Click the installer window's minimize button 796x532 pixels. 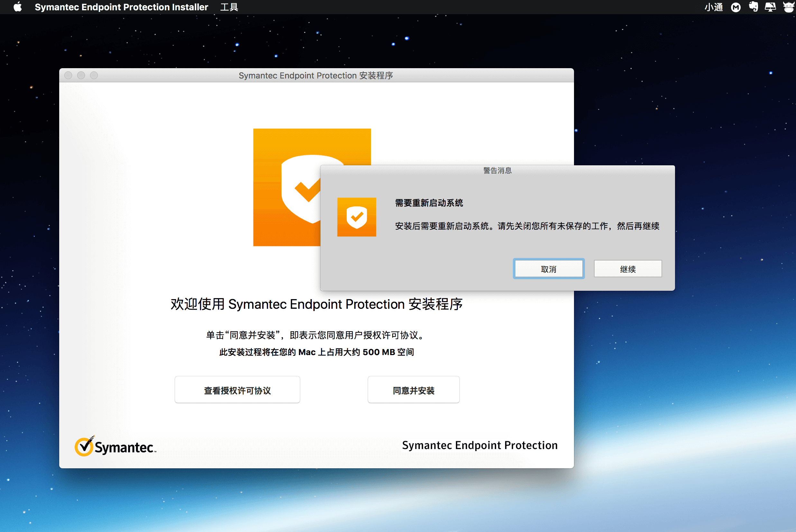[81, 75]
